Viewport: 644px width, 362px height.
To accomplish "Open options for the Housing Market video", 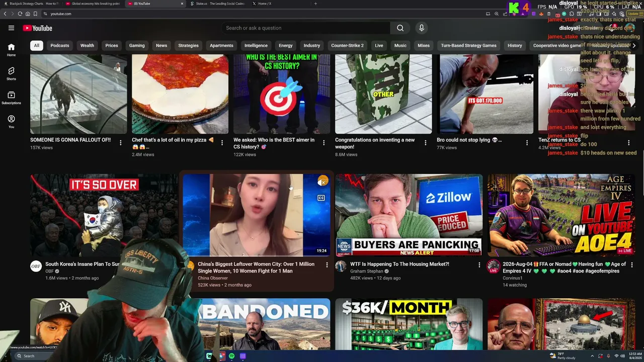I will (x=479, y=264).
